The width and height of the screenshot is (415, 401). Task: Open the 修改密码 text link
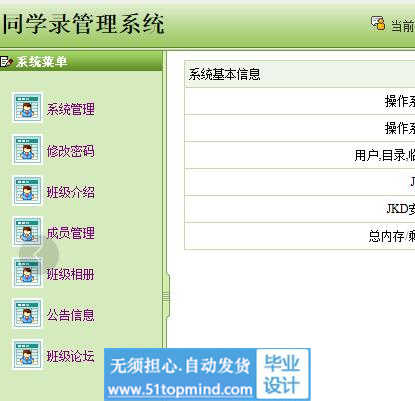pyautogui.click(x=71, y=151)
